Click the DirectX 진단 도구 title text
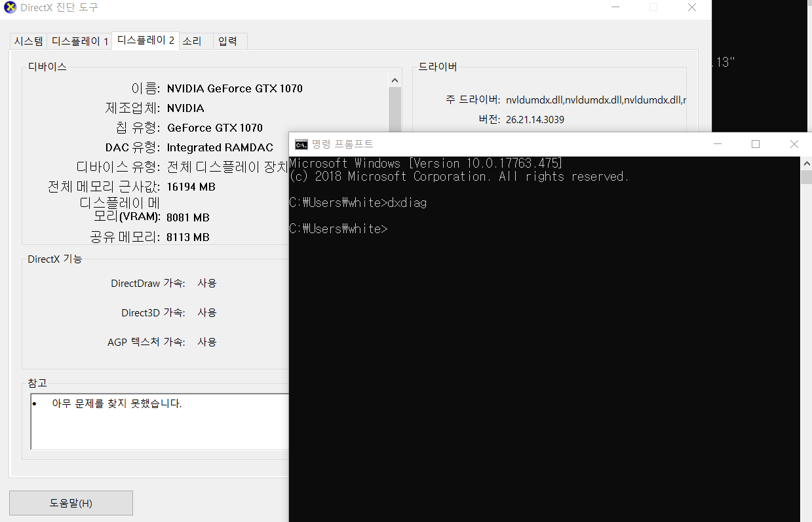This screenshot has width=812, height=522. tap(59, 8)
